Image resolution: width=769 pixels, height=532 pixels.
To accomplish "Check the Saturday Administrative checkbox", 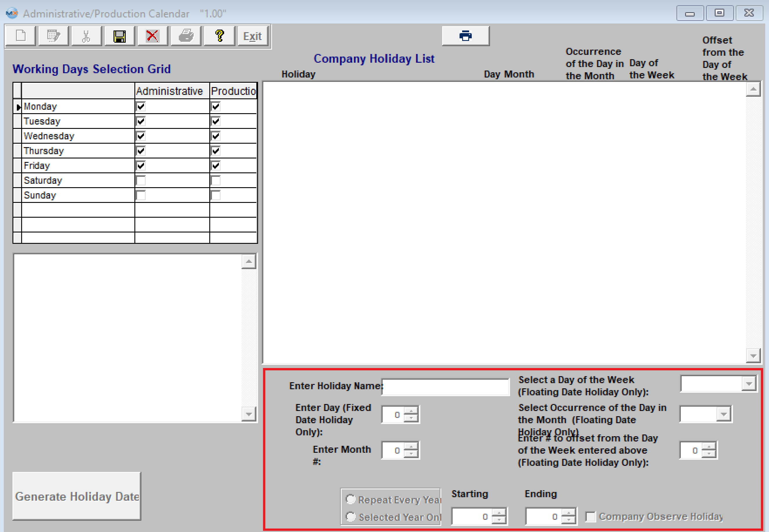I will pyautogui.click(x=141, y=181).
